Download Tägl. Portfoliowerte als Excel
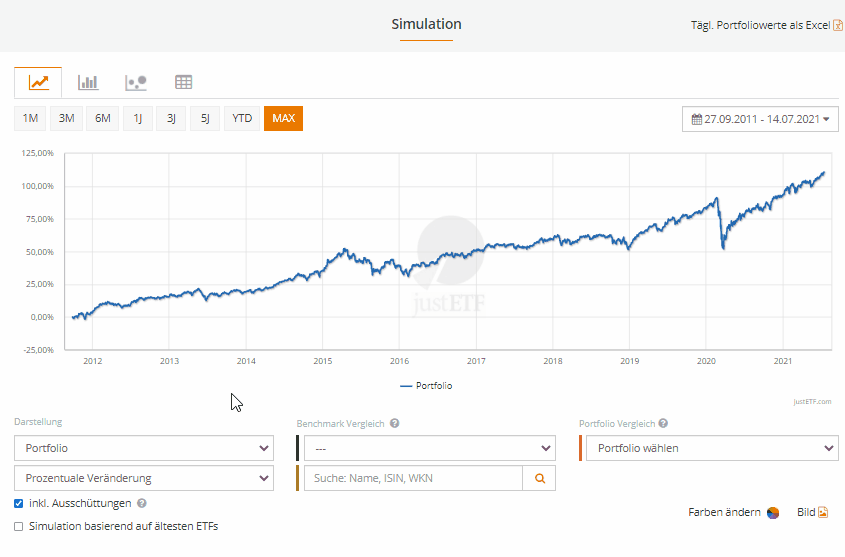This screenshot has width=845, height=557. (766, 25)
